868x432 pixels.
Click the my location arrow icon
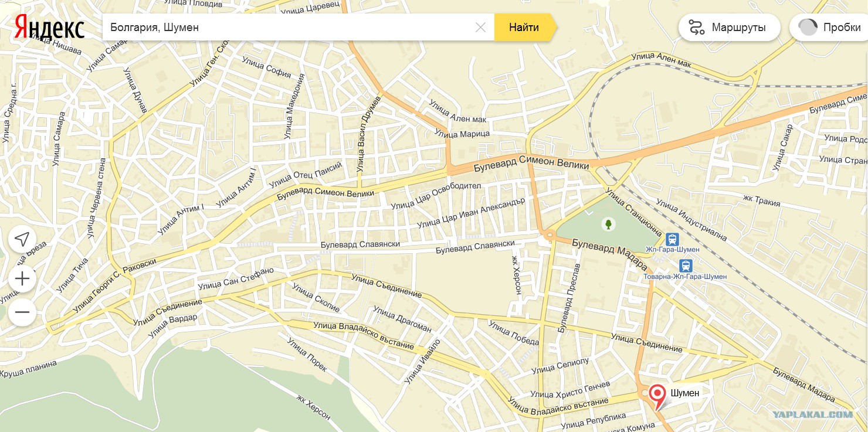[22, 239]
